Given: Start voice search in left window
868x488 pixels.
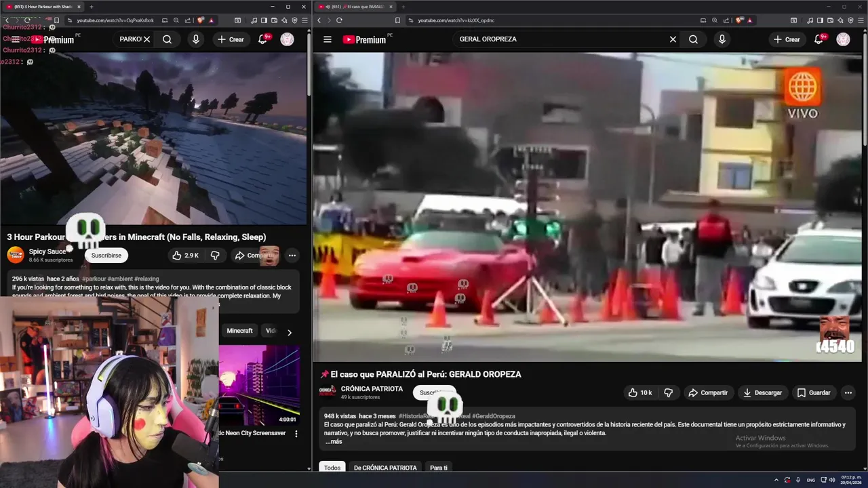Looking at the screenshot, I should tap(196, 39).
